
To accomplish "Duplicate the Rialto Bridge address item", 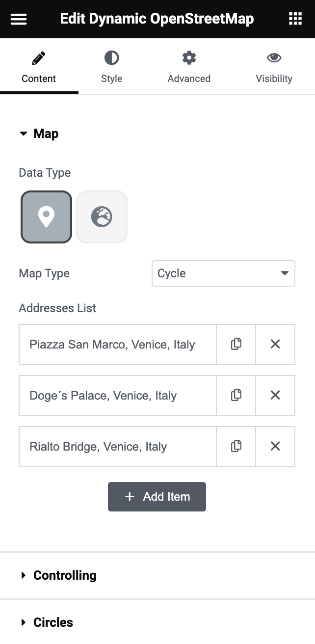I will click(x=236, y=446).
